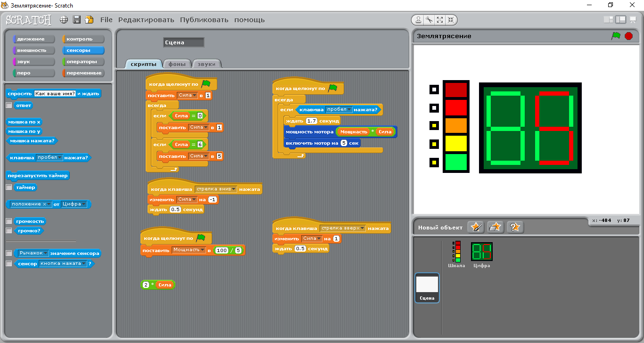
Task: Select the duplicate stamp tool
Action: 419,20
